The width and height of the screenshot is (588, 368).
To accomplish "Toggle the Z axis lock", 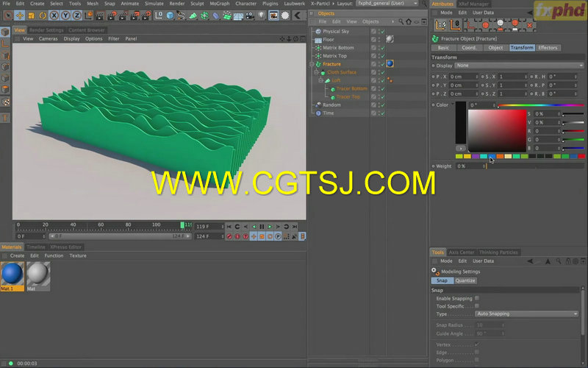I will point(77,15).
